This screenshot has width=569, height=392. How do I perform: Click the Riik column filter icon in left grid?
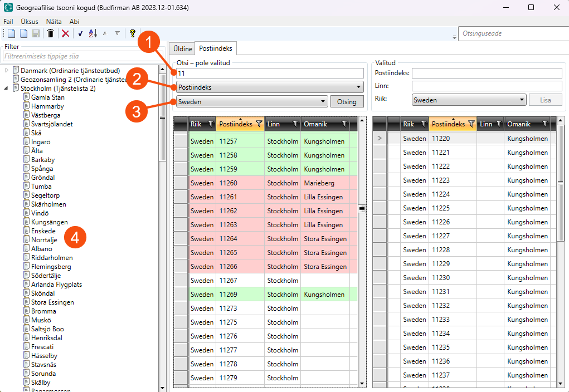pyautogui.click(x=210, y=124)
